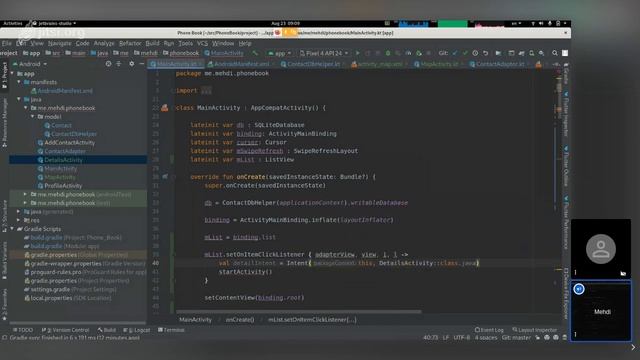Open the Build menu

[x=153, y=43]
